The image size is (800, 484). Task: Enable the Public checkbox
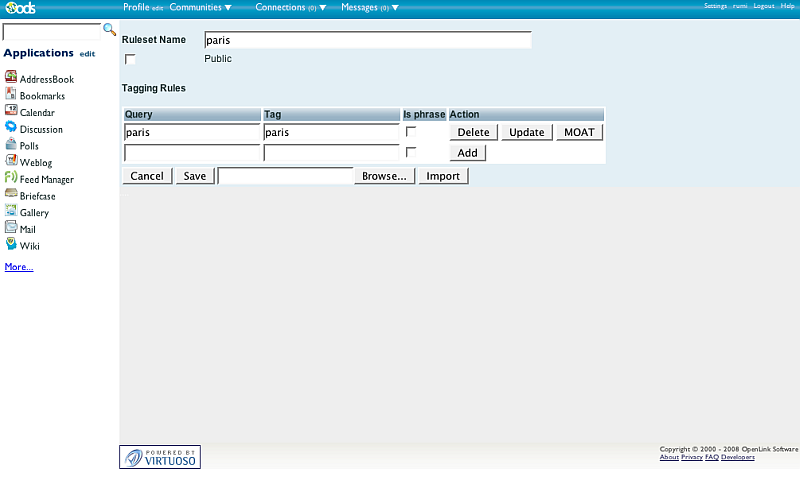[x=130, y=60]
